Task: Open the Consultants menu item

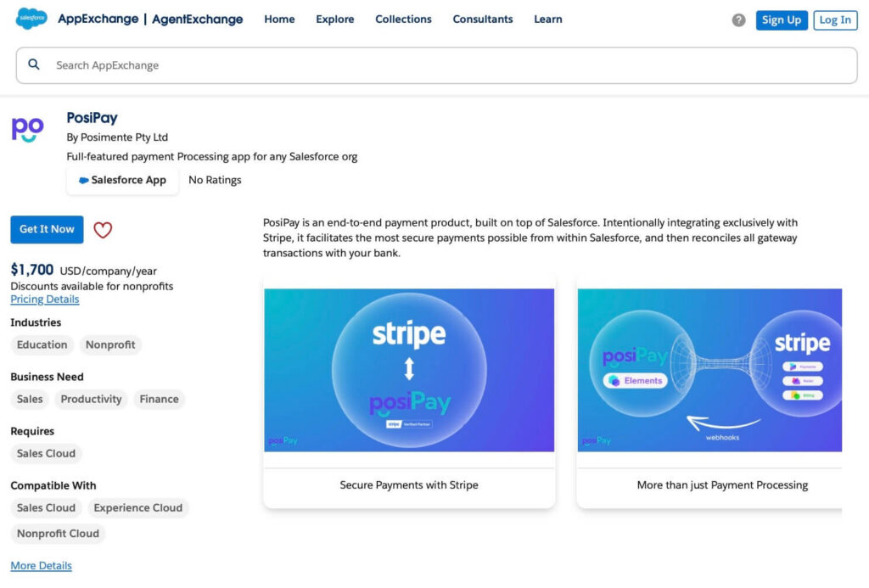Action: pos(483,20)
